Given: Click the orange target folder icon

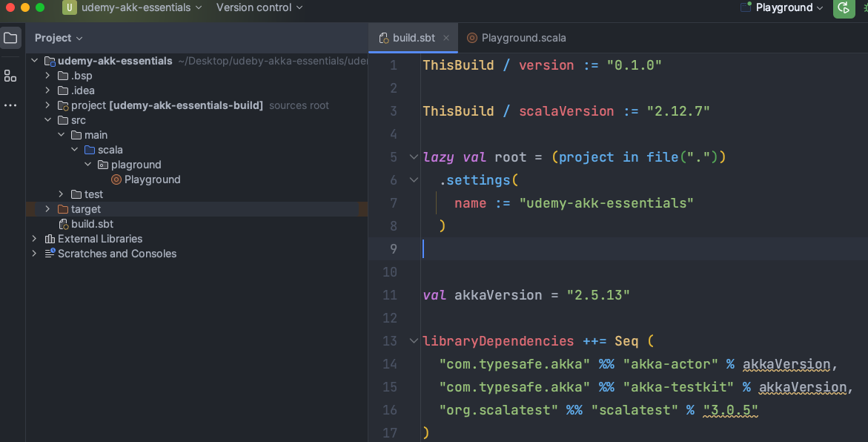Looking at the screenshot, I should (63, 209).
